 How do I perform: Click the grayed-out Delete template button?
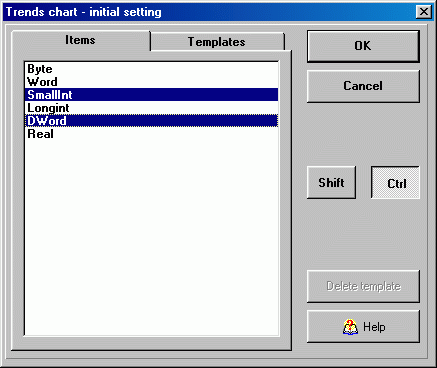tap(363, 286)
